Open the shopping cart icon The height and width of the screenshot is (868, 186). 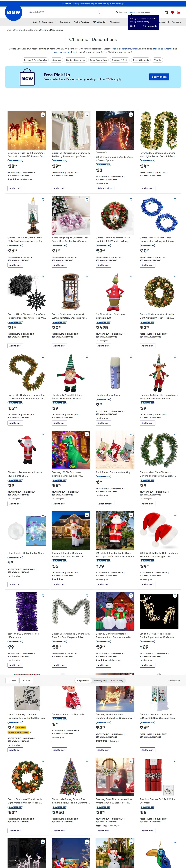(x=179, y=12)
